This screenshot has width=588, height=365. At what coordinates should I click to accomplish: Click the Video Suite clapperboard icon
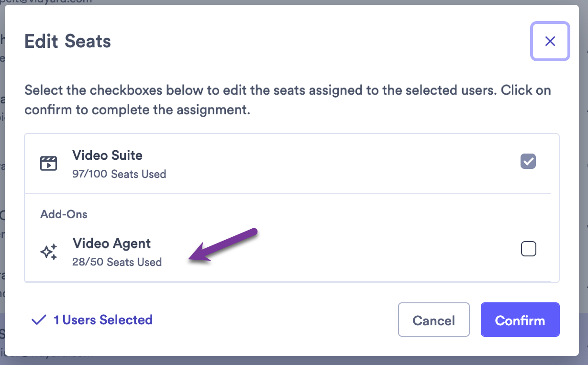49,163
